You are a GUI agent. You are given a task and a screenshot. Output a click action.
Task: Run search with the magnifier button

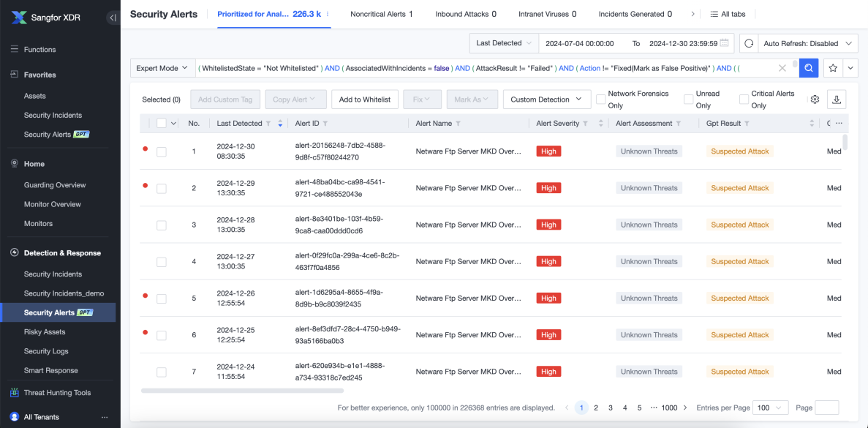[809, 68]
